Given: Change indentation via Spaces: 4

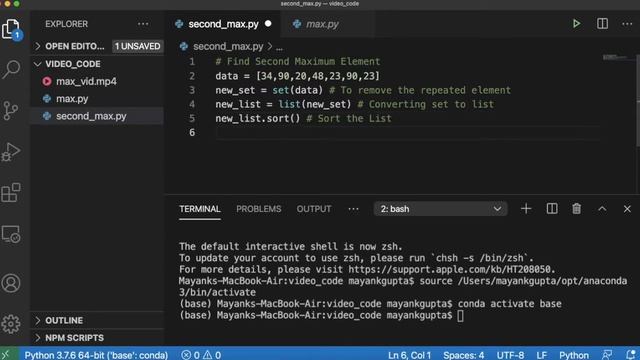Looking at the screenshot, I should pos(464,355).
